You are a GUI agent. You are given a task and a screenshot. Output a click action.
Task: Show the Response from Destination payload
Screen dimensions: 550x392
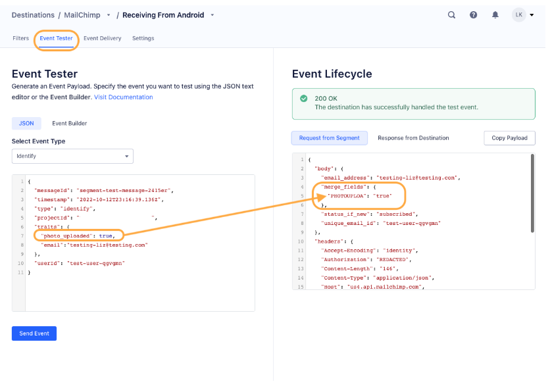414,137
